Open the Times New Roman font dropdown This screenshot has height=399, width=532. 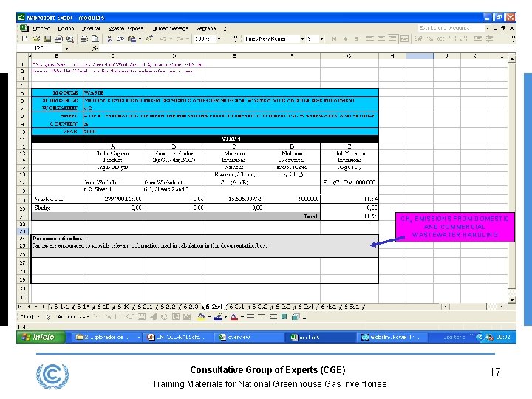coord(302,39)
